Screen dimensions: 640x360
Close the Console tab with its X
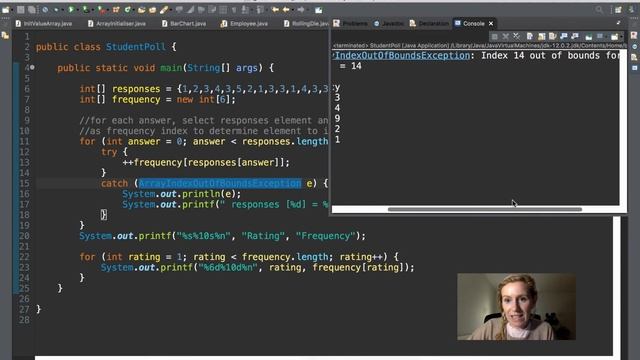tap(491, 24)
